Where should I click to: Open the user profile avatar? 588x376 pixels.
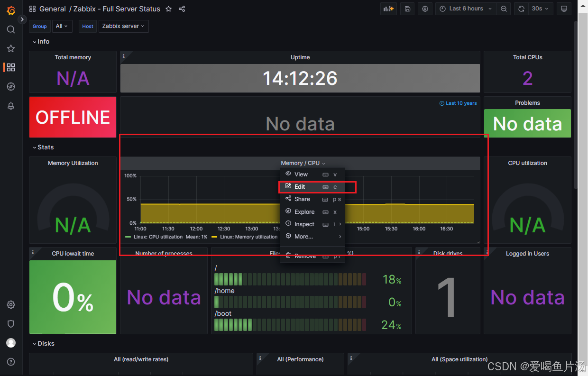[x=11, y=343]
